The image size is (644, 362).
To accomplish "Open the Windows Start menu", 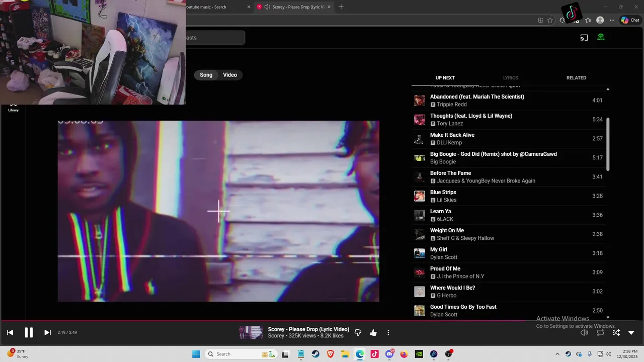I will [x=196, y=354].
